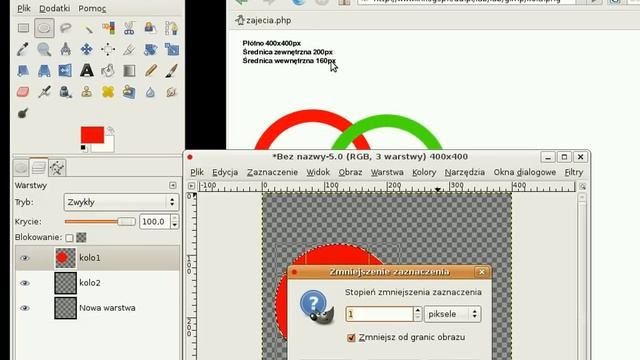Open Dodatki menu in the toolbox

55,8
